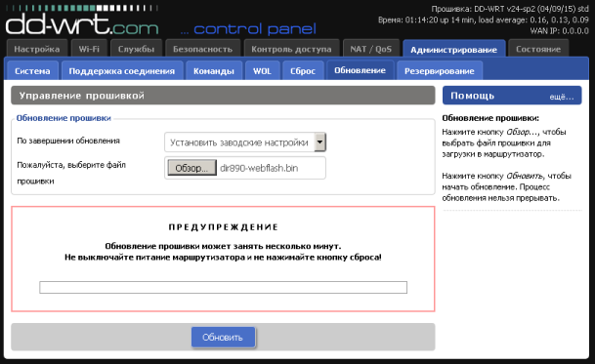595x364 pixels.
Task: Go to the Безопасность tab
Action: coord(202,49)
